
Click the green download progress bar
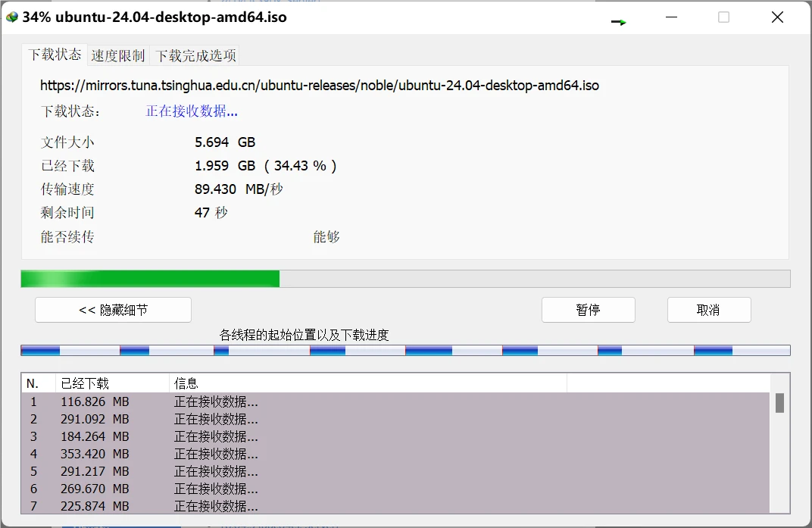click(405, 279)
